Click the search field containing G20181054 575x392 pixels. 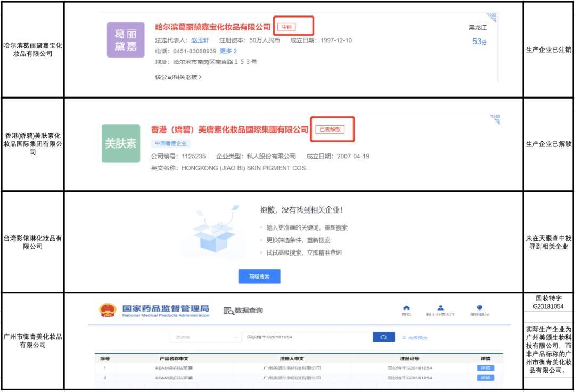tap(307, 337)
